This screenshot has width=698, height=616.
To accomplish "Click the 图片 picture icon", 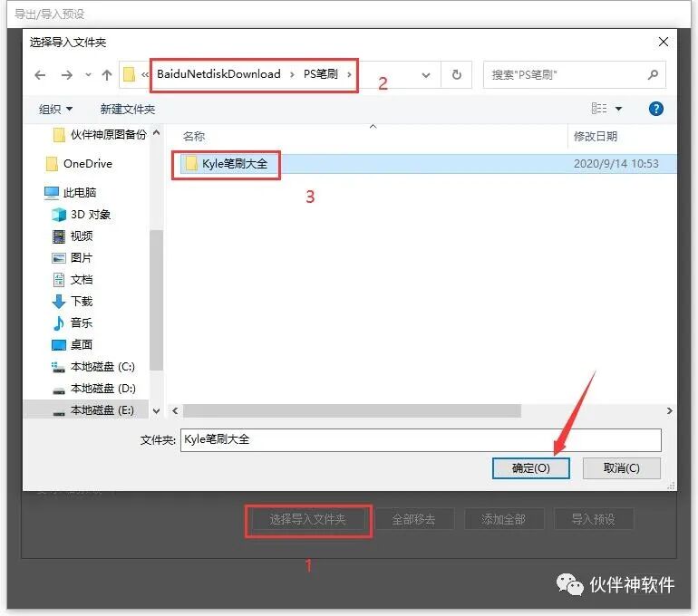I will pyautogui.click(x=59, y=258).
